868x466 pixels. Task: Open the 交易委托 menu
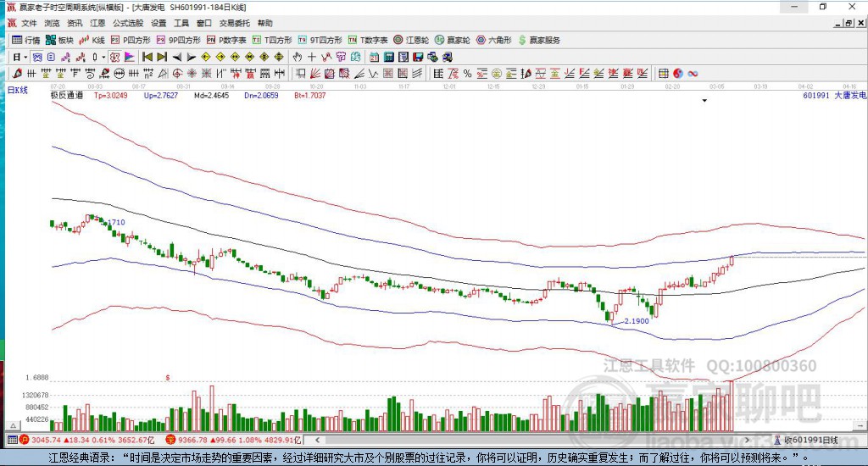pos(235,23)
